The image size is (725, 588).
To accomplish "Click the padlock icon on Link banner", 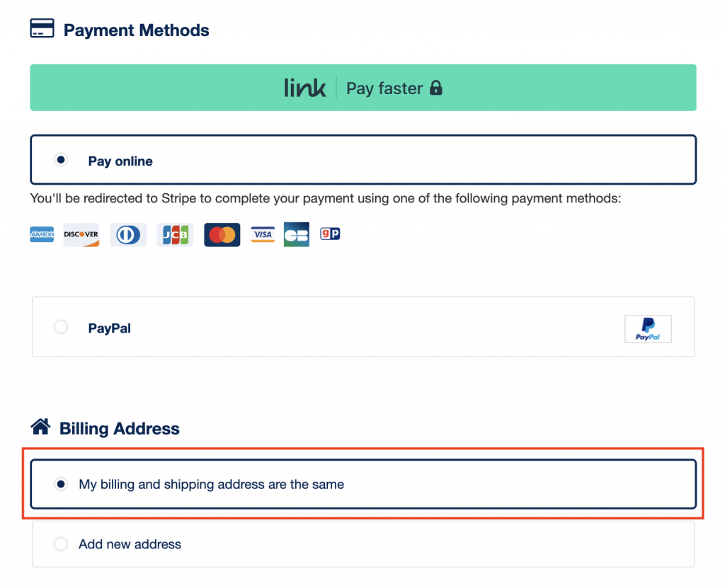I will click(436, 88).
